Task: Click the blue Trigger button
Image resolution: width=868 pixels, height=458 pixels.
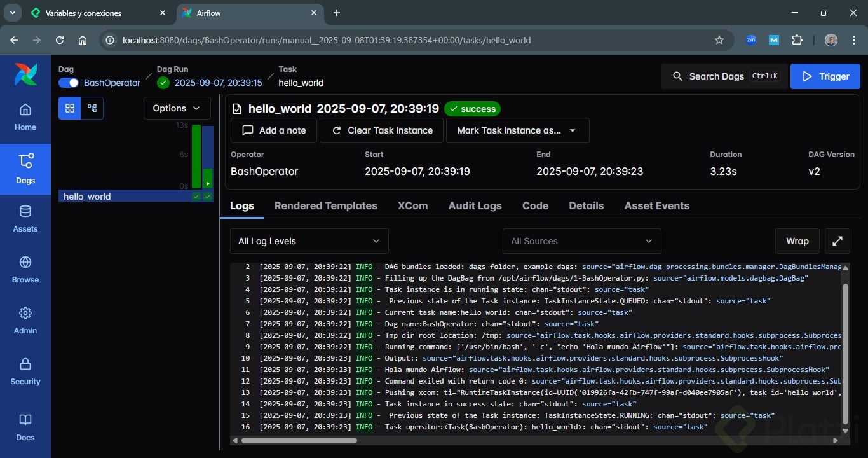Action: click(825, 76)
